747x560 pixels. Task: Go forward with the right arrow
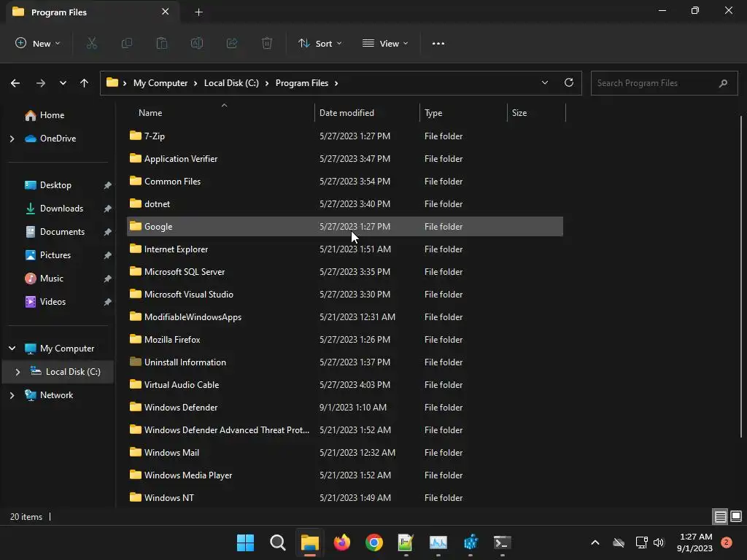[x=41, y=83]
